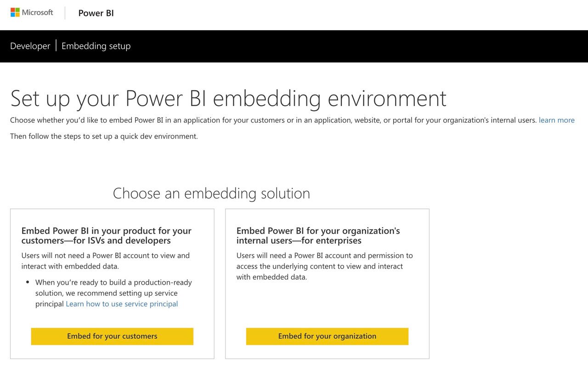This screenshot has height=371, width=588.
Task: Click the 'Embed for your organization' button
Action: tap(327, 336)
